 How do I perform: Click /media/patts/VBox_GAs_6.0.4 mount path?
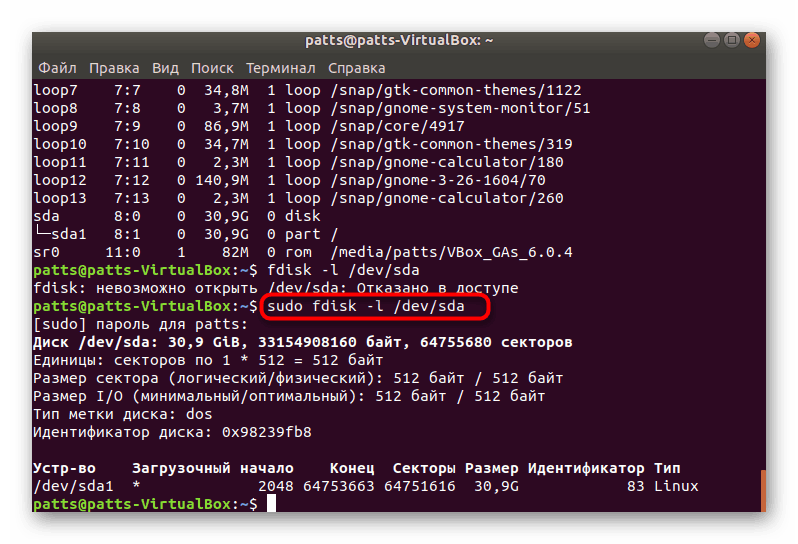(x=451, y=252)
